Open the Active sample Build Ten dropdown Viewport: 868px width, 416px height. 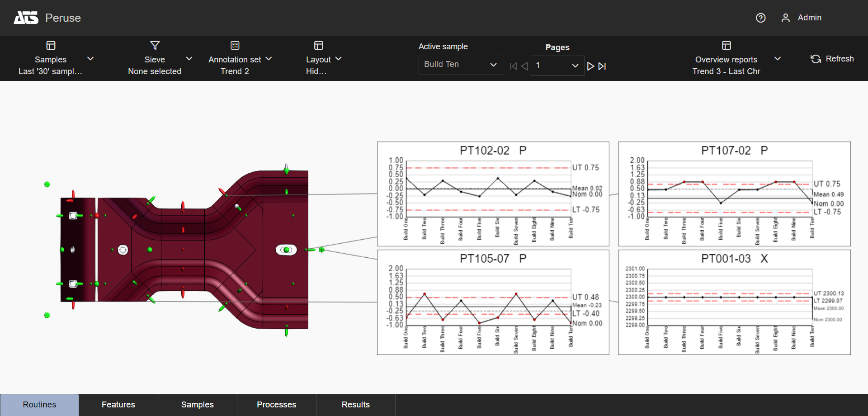460,65
